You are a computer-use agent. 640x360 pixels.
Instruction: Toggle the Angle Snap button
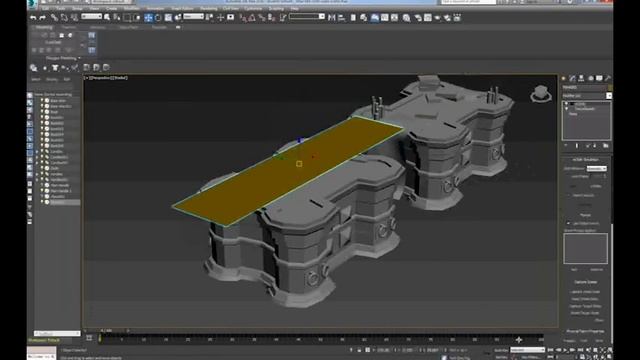click(252, 18)
